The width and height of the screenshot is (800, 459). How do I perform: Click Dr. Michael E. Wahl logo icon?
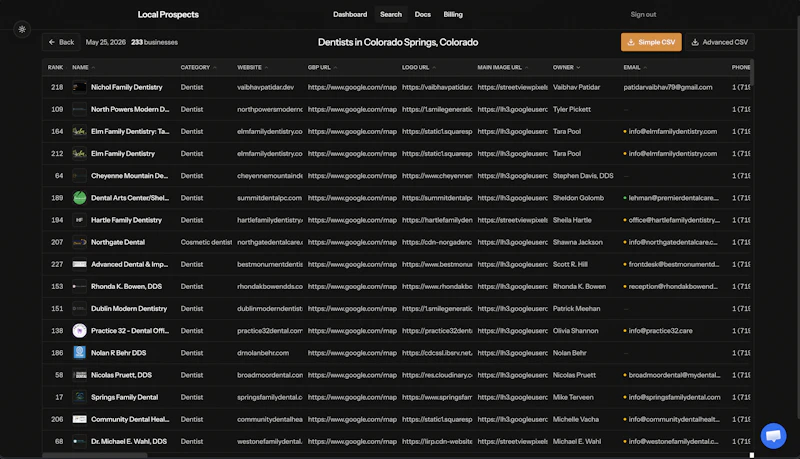80,441
